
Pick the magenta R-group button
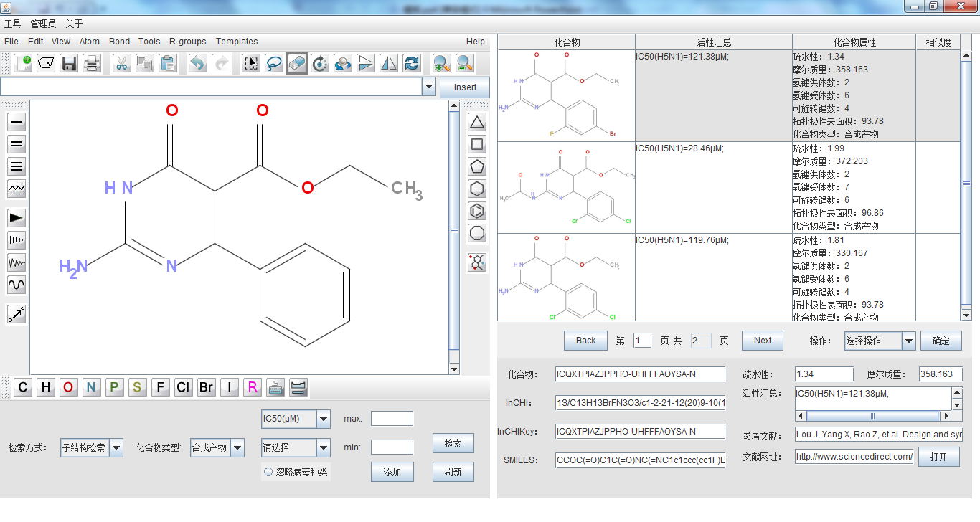click(x=253, y=387)
